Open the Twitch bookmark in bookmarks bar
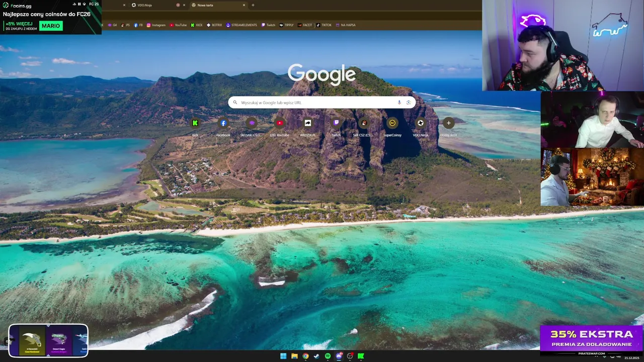Image resolution: width=644 pixels, height=362 pixels. pos(268,25)
